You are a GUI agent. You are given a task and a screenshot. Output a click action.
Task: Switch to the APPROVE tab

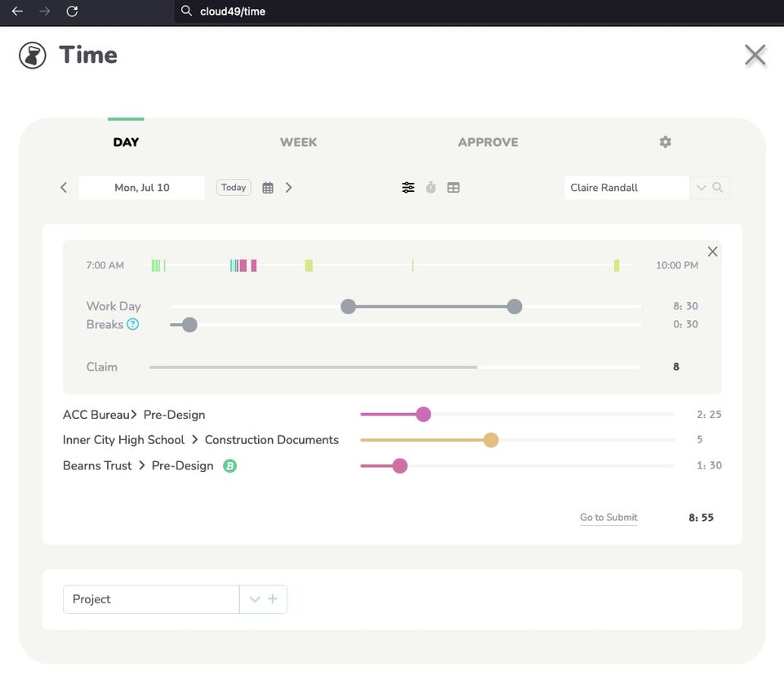[x=488, y=142]
